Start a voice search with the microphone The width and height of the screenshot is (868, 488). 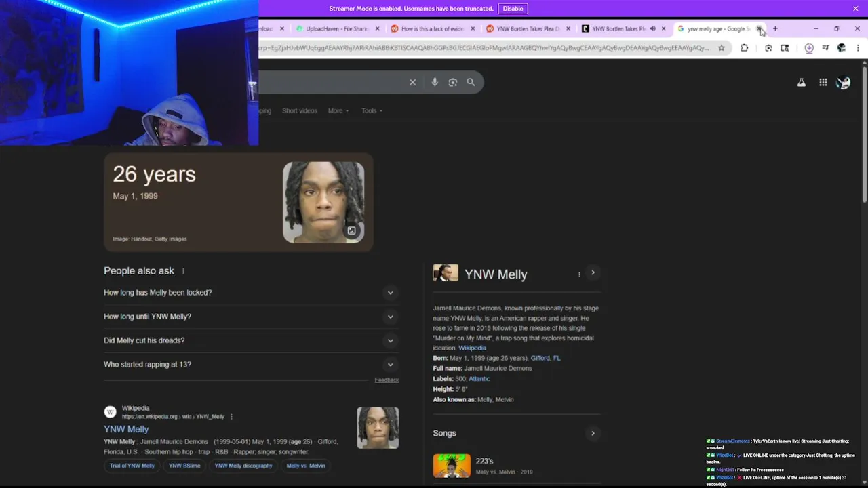[435, 82]
